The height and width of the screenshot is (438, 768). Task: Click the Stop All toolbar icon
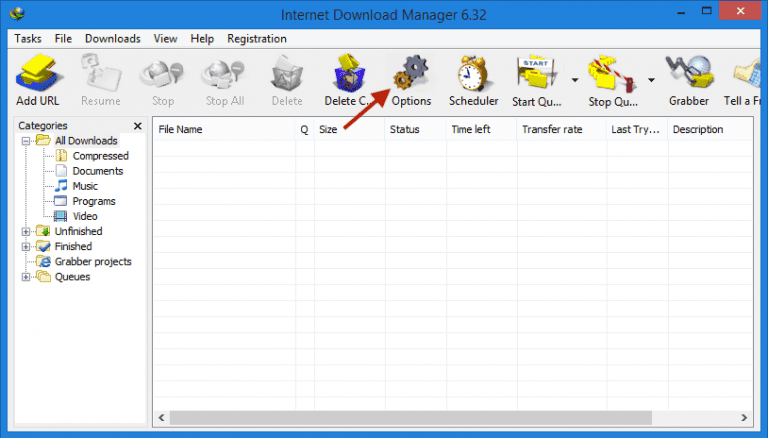click(x=224, y=76)
